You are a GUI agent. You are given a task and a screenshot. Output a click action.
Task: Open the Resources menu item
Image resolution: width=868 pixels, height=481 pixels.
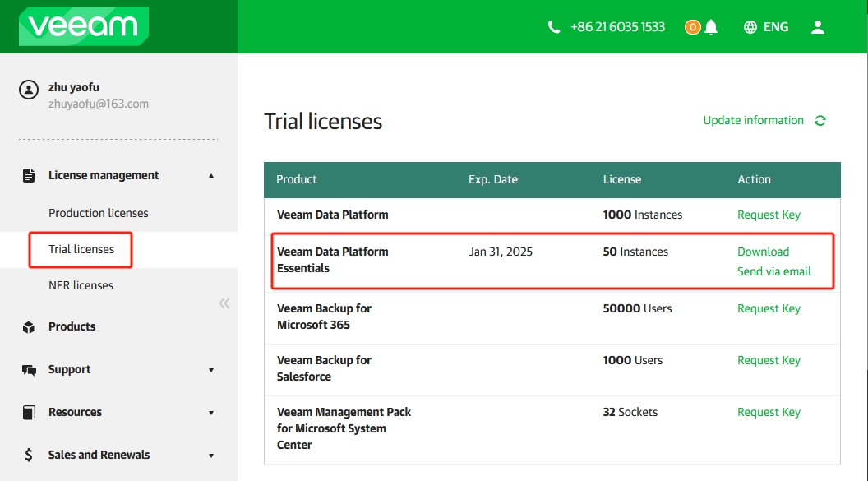[76, 413]
